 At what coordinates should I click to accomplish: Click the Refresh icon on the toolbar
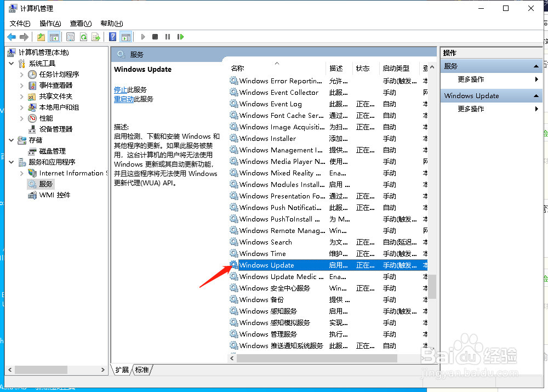(84, 37)
